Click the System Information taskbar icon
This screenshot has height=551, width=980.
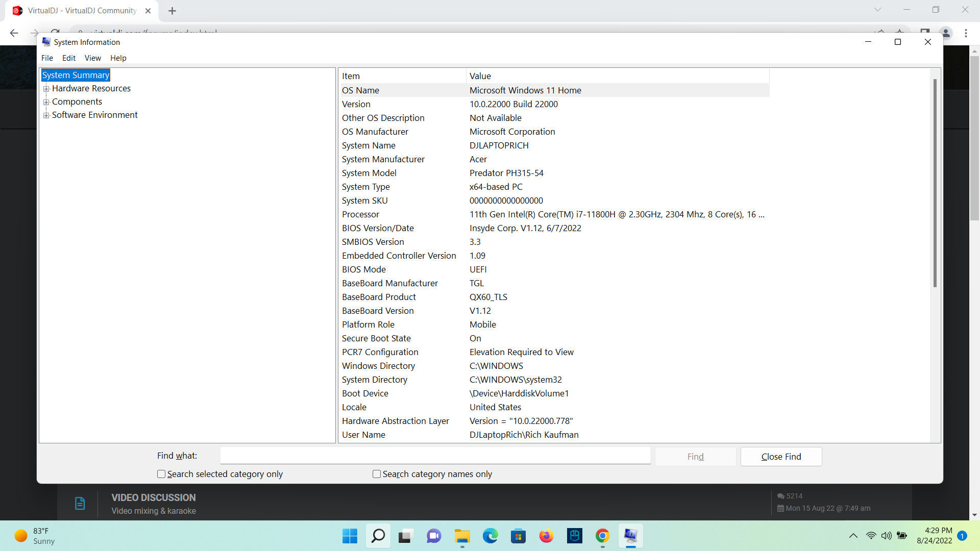631,536
